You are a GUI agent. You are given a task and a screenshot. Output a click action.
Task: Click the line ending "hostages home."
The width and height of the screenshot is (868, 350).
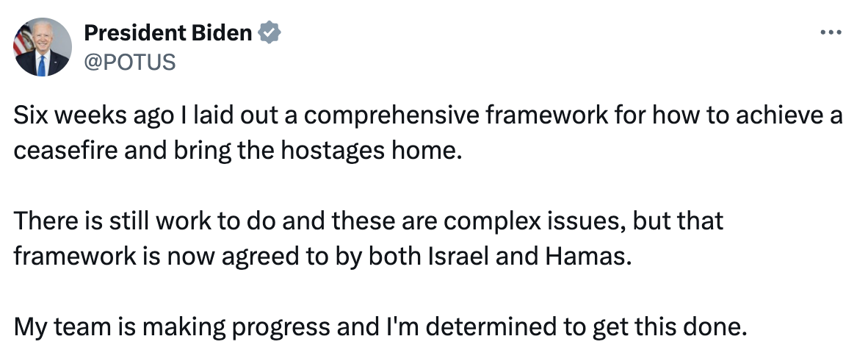(239, 150)
